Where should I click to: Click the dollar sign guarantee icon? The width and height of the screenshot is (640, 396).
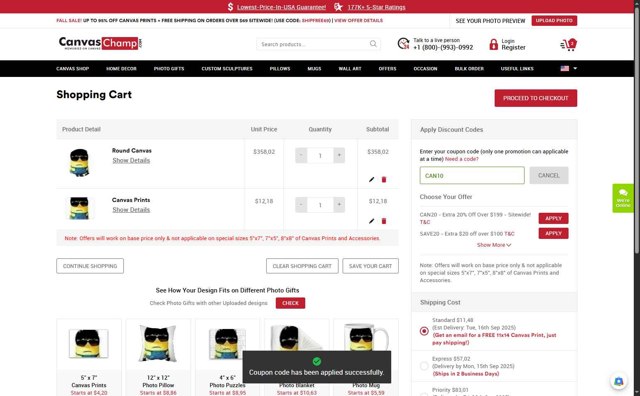pyautogui.click(x=231, y=7)
